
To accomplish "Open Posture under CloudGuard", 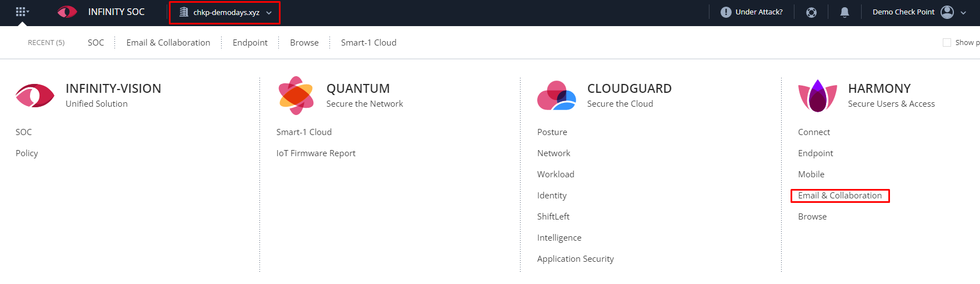I will tap(552, 132).
